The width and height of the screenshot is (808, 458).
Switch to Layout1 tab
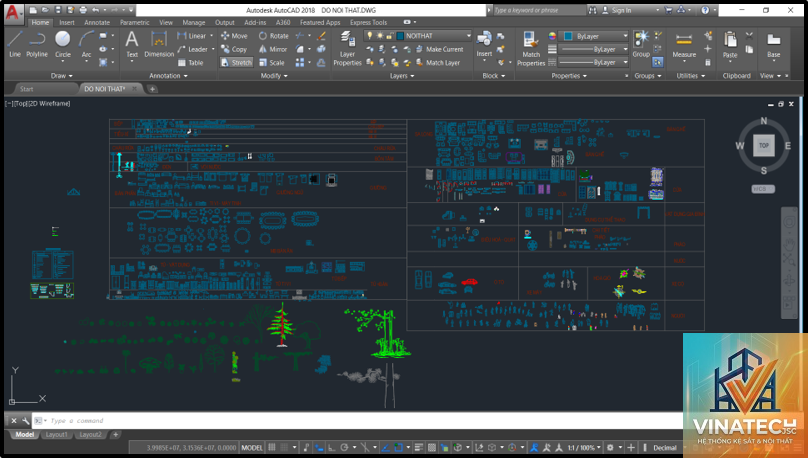[56, 435]
